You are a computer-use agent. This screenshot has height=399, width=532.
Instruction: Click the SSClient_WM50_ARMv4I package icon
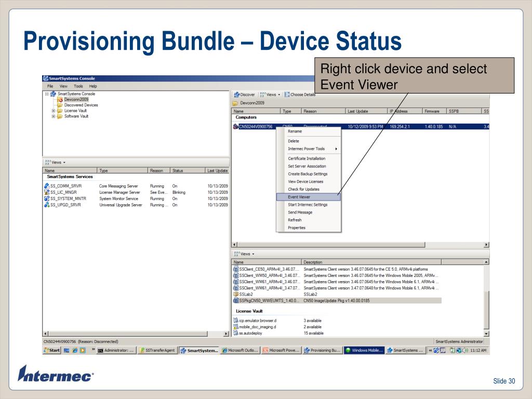(x=236, y=275)
